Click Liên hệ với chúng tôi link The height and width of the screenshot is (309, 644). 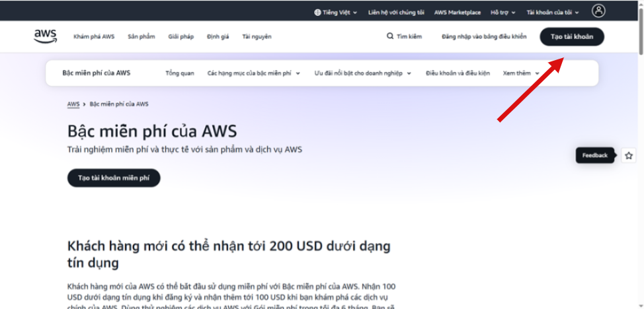(396, 13)
